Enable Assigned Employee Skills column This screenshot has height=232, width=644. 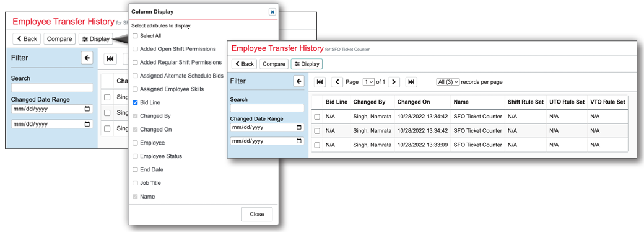[135, 89]
